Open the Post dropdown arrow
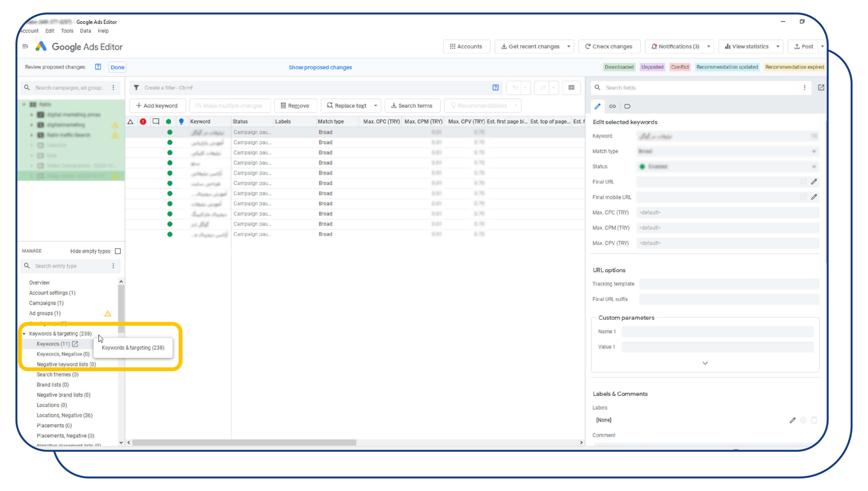The width and height of the screenshot is (868, 491). click(x=822, y=46)
